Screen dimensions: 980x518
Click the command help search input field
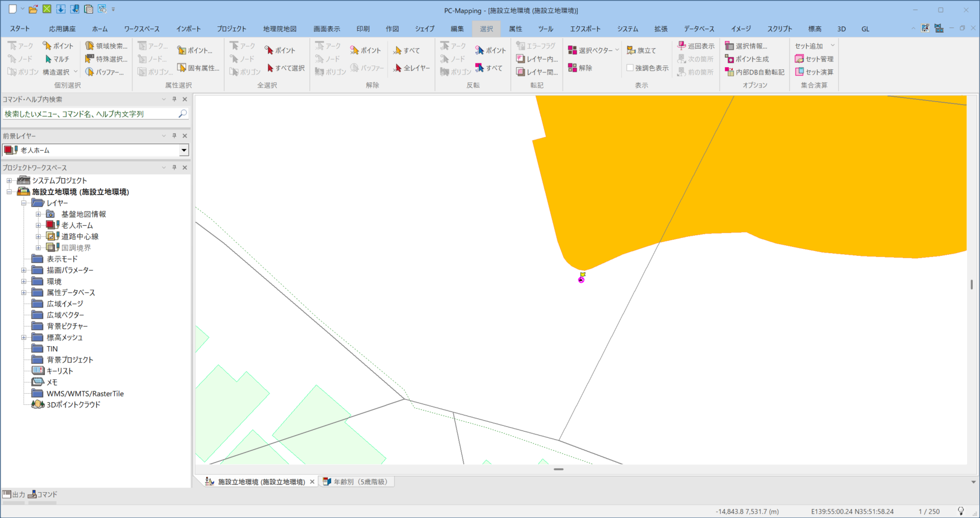[90, 114]
